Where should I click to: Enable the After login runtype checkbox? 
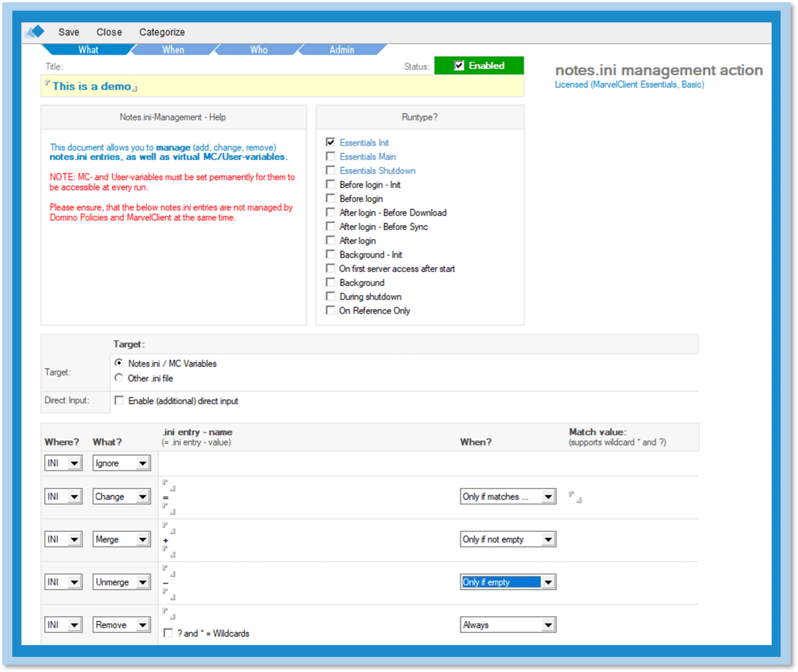(331, 241)
